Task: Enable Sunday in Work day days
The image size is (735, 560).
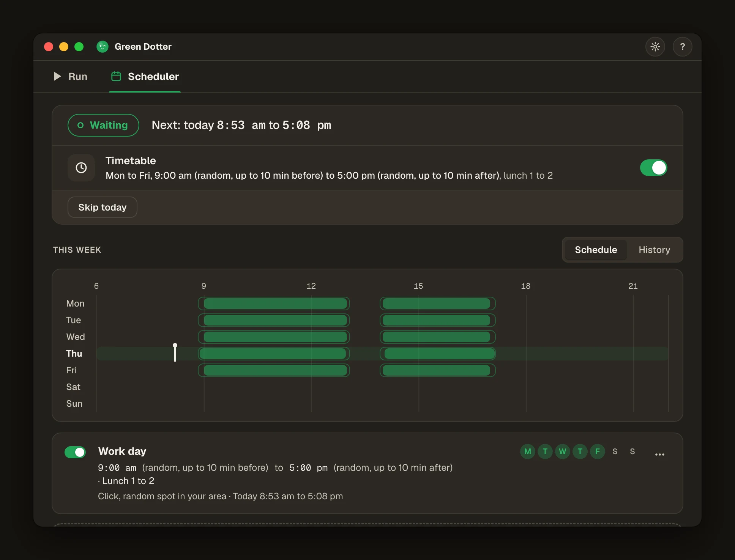Action: [632, 451]
